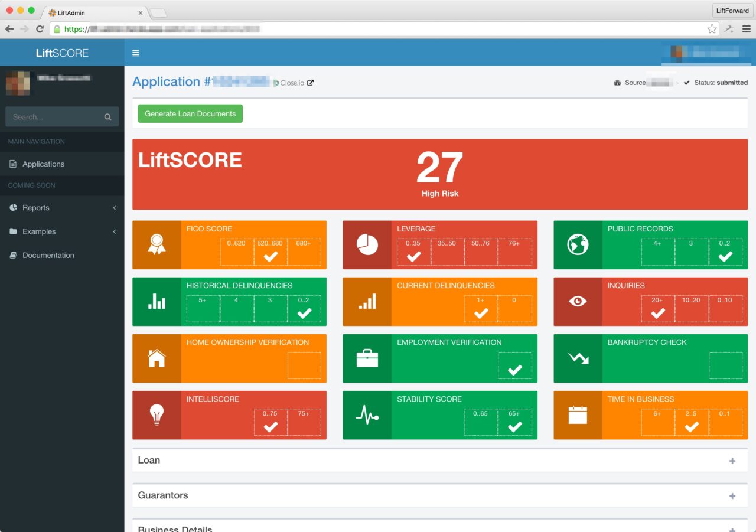Click the Source dashboard gauge icon

pyautogui.click(x=618, y=83)
